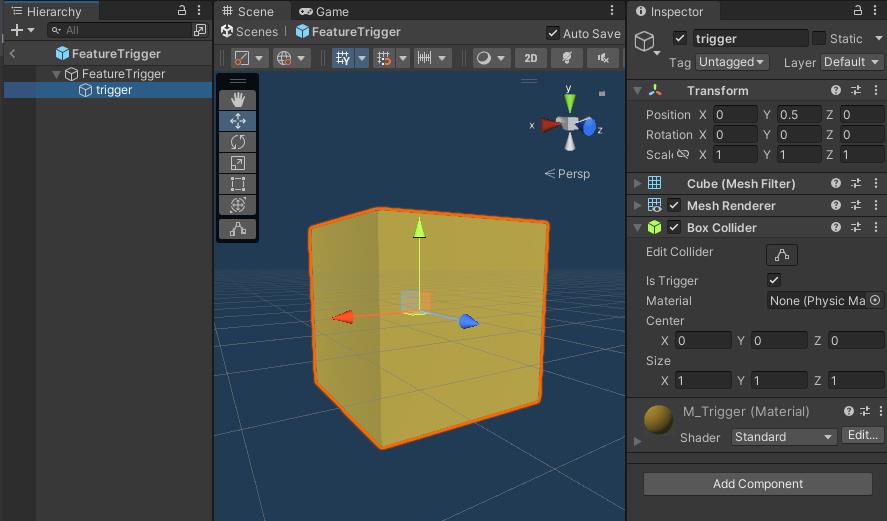Click the Hierarchy search field
Screen dimensions: 887x521
tap(121, 30)
